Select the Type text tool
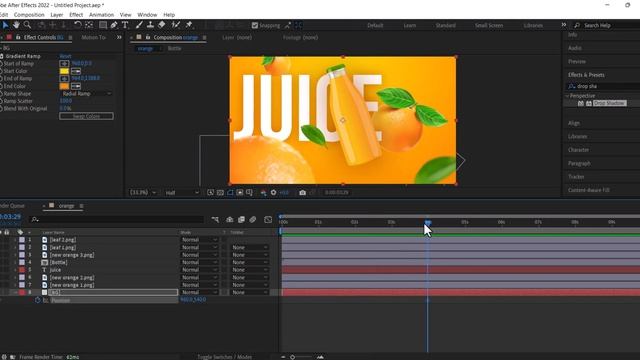This screenshot has width=640, height=360. (x=125, y=25)
